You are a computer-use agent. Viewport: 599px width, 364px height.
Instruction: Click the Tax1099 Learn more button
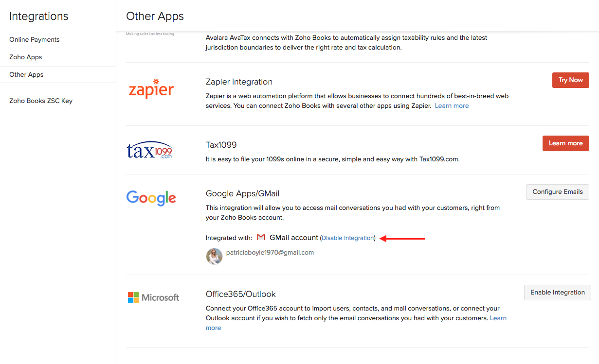click(565, 143)
